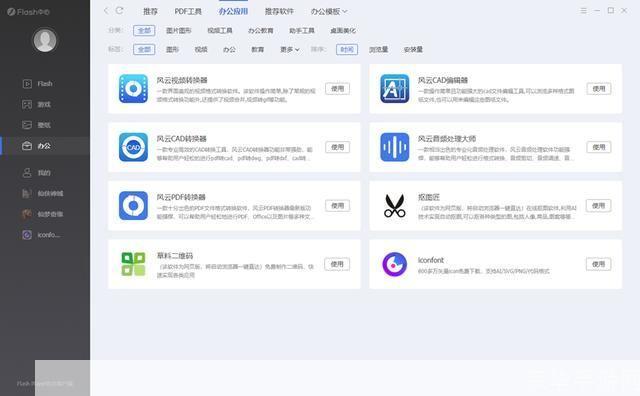
Task: Filter category by 办公教育
Action: pyautogui.click(x=261, y=31)
